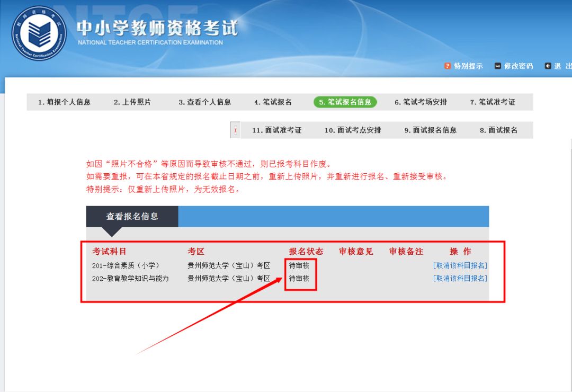572x392 pixels.
Task: Open the 1. 填报个人信息 step
Action: 66,101
